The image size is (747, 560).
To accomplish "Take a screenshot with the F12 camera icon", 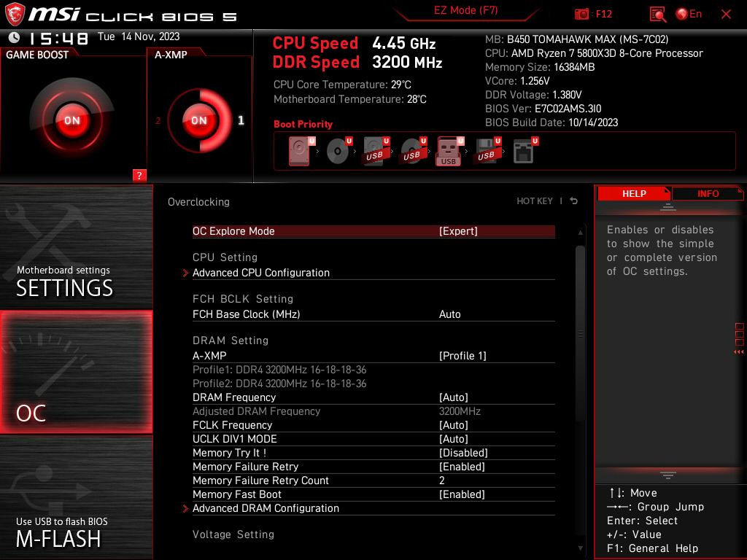I will tap(581, 15).
